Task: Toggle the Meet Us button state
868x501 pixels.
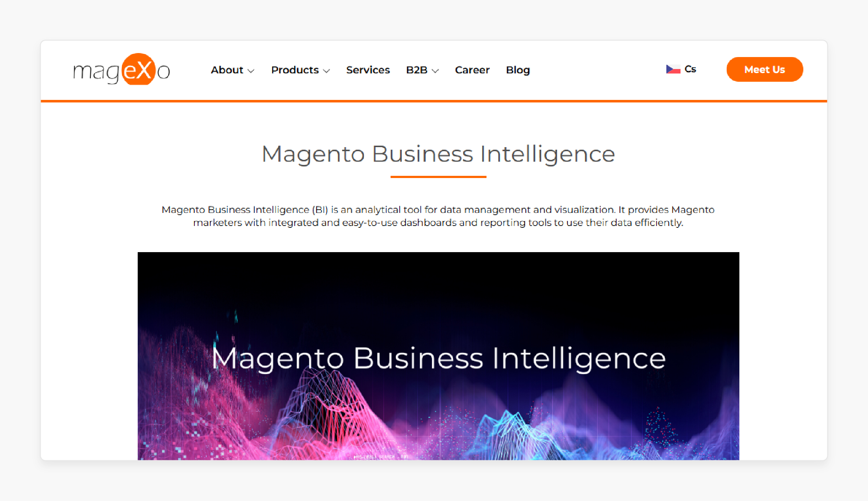Action: pyautogui.click(x=765, y=69)
